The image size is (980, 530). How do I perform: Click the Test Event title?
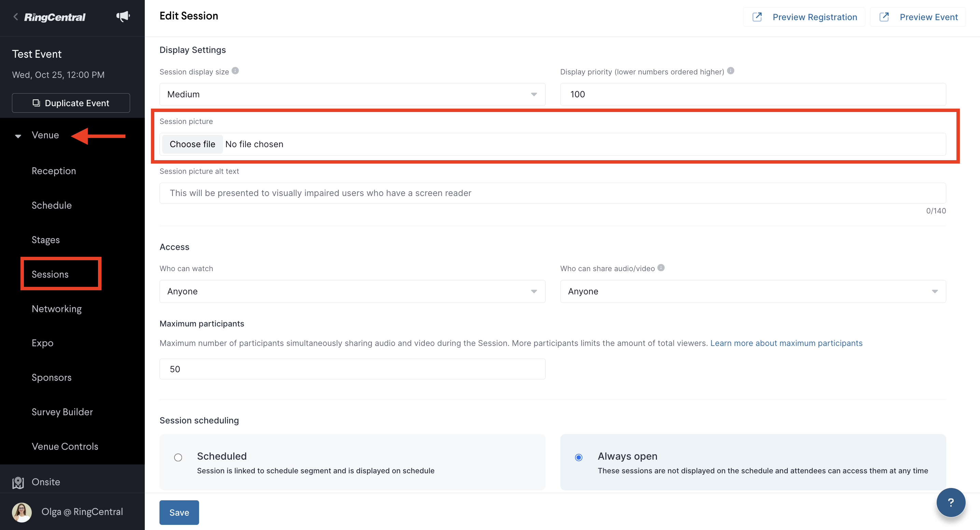point(37,54)
